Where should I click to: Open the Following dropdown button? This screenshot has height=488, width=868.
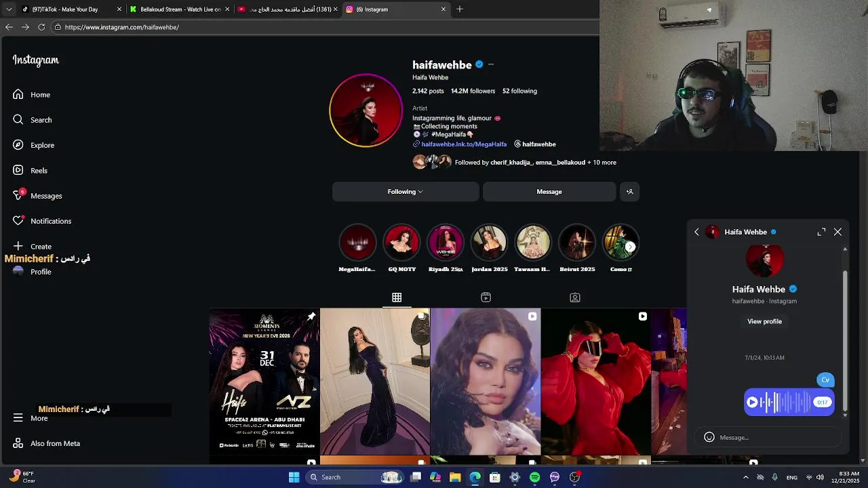coord(406,192)
